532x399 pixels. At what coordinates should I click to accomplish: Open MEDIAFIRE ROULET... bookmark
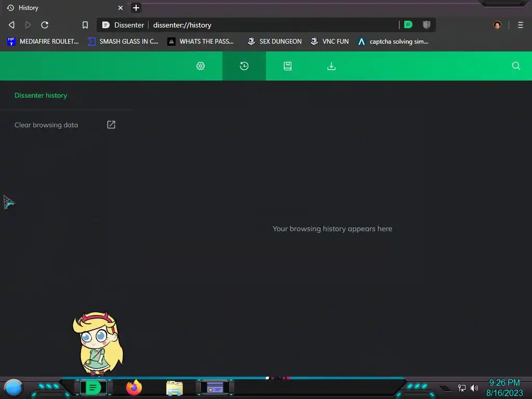(x=43, y=42)
